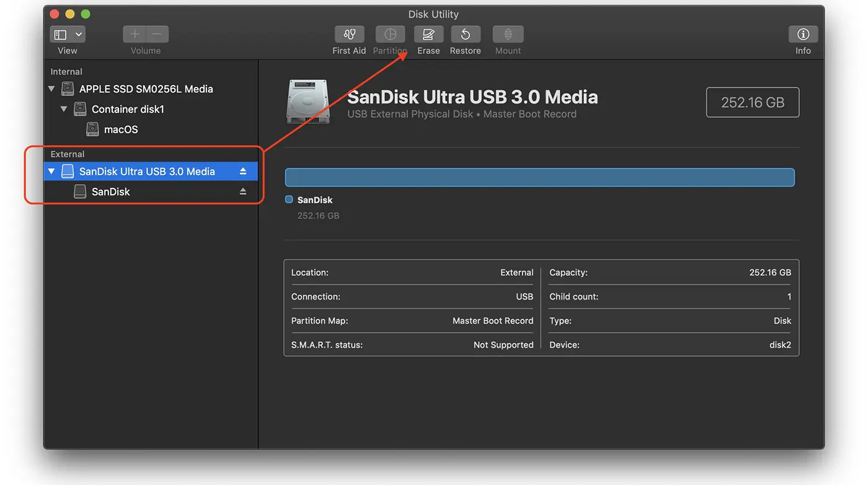Click the macOS volume drive icon
868x485 pixels.
[x=92, y=130]
